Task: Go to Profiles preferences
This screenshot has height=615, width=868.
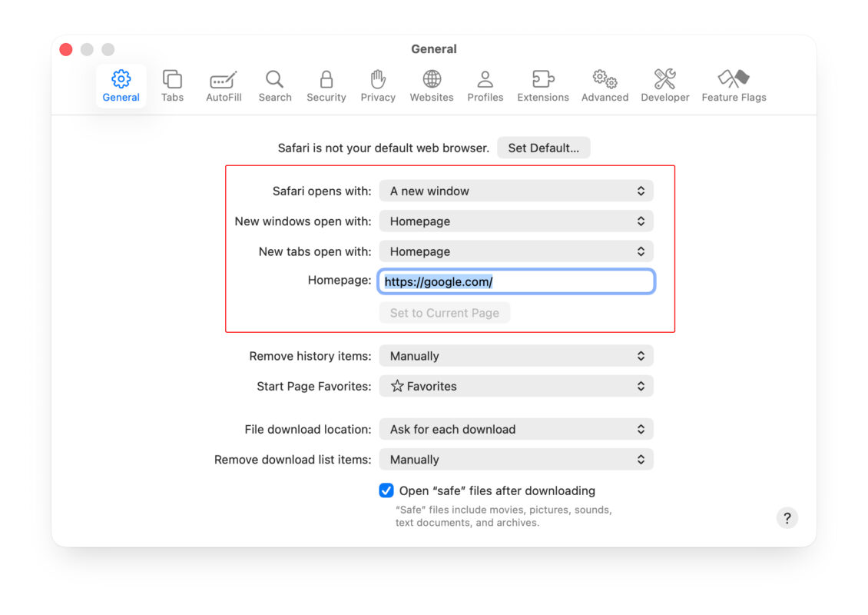Action: (x=485, y=85)
